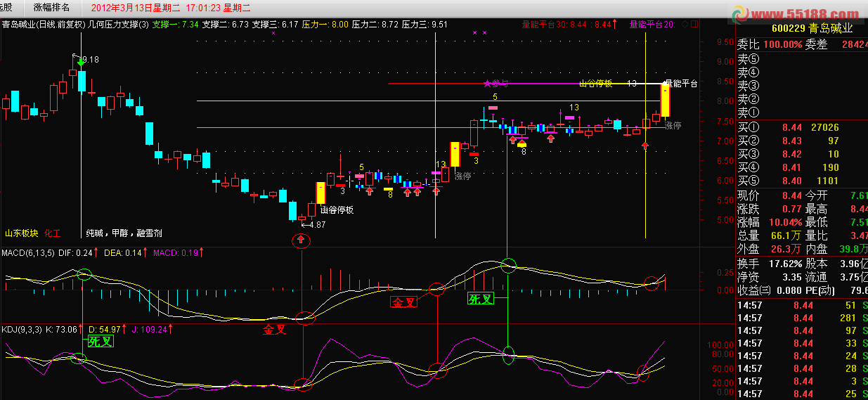Click the 内盘 39.8万 field
The image size is (868, 400).
pyautogui.click(x=836, y=249)
